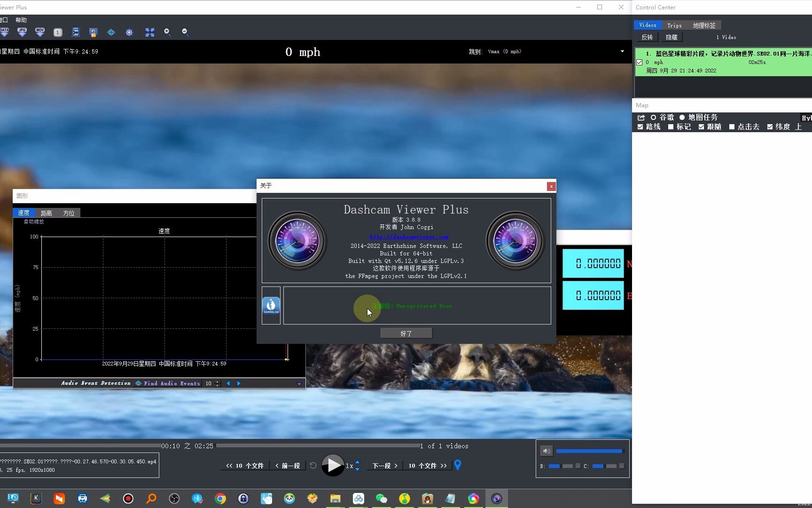This screenshot has height=508, width=812.
Task: Click the forward 10 个文件 button
Action: (x=427, y=466)
